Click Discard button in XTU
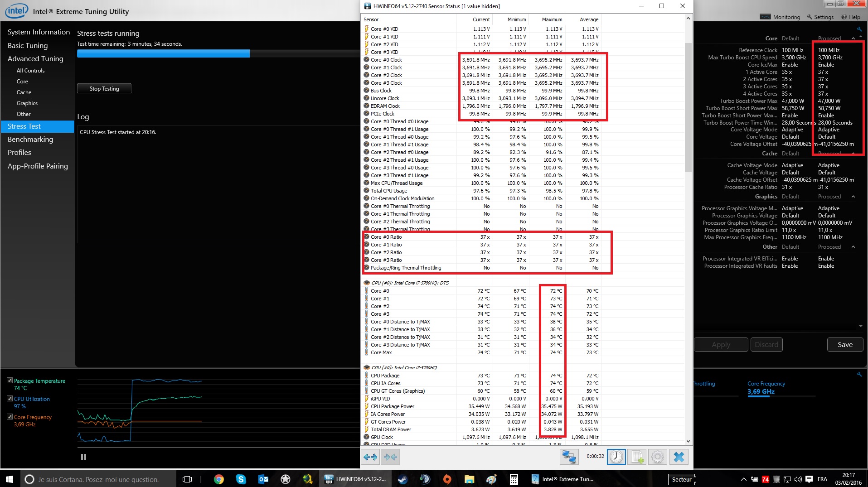The height and width of the screenshot is (487, 868). (766, 345)
